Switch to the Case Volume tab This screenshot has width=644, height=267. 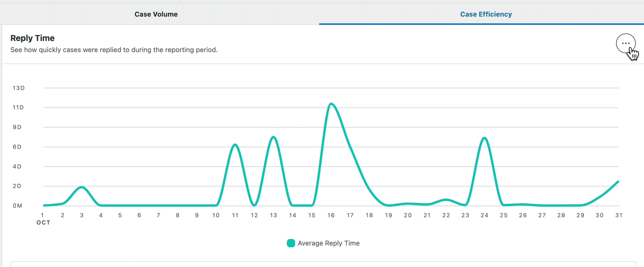pyautogui.click(x=156, y=14)
